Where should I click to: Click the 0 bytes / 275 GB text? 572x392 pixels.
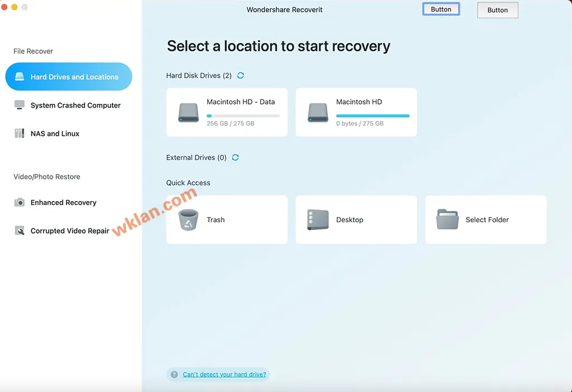(360, 123)
